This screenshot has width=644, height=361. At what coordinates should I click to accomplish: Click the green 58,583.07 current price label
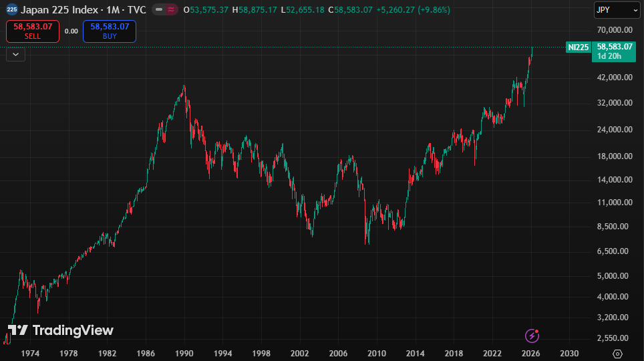click(615, 47)
